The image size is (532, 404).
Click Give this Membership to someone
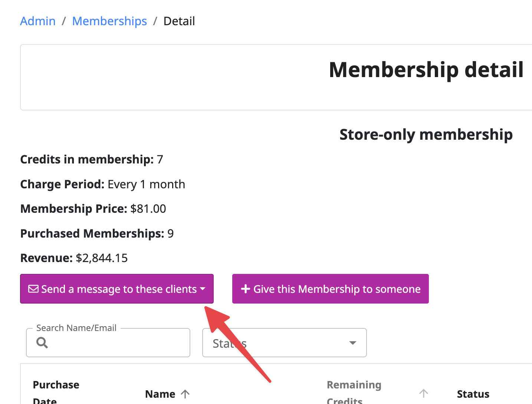(x=331, y=289)
